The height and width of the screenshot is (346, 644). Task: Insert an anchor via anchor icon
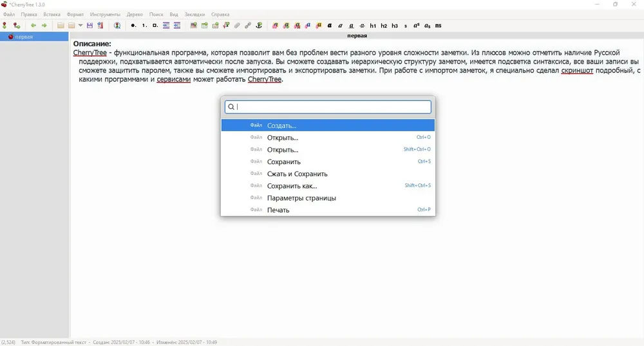point(259,26)
